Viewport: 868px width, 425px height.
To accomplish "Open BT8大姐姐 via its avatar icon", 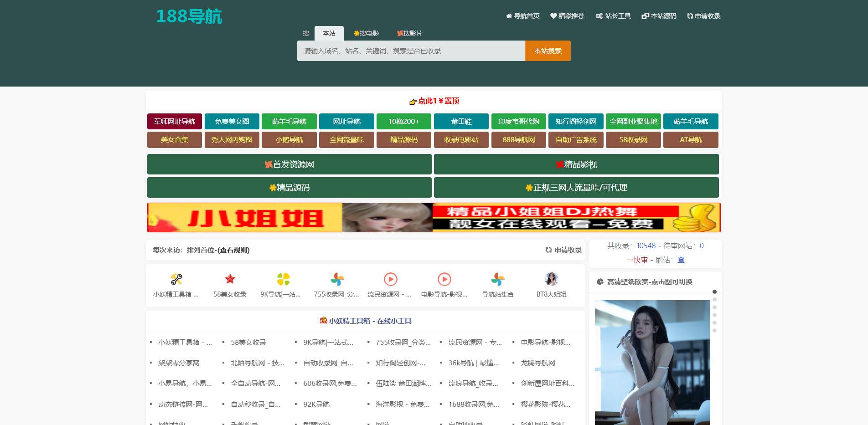I will tap(552, 278).
